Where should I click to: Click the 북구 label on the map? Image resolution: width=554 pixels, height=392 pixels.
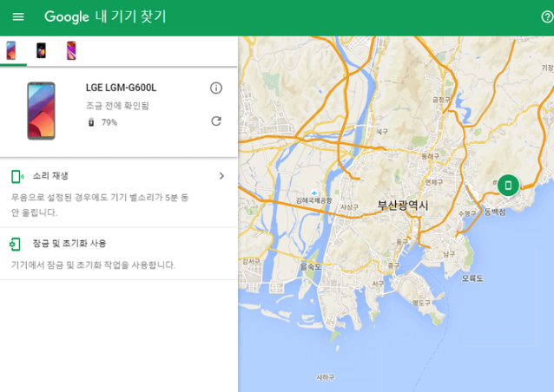point(382,132)
